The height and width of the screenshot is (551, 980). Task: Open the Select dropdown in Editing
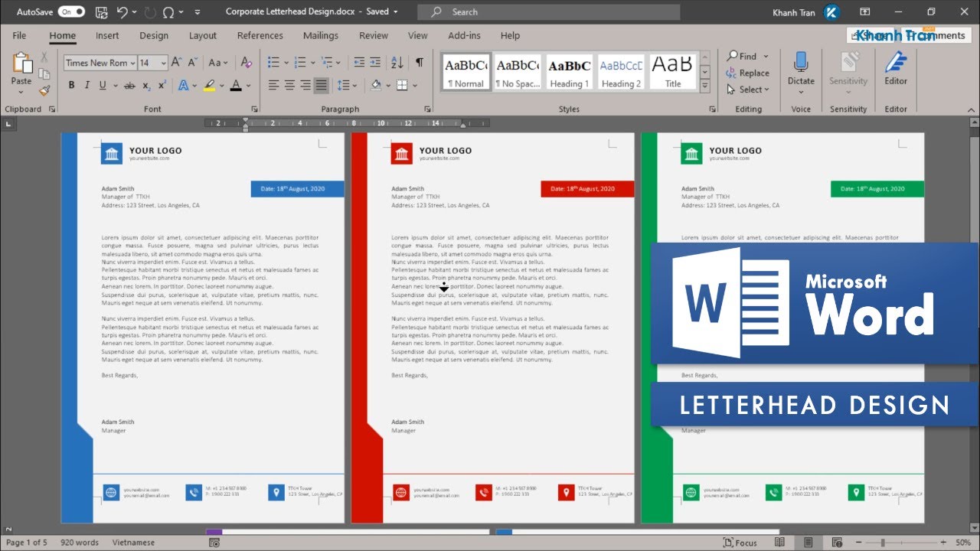click(x=749, y=90)
